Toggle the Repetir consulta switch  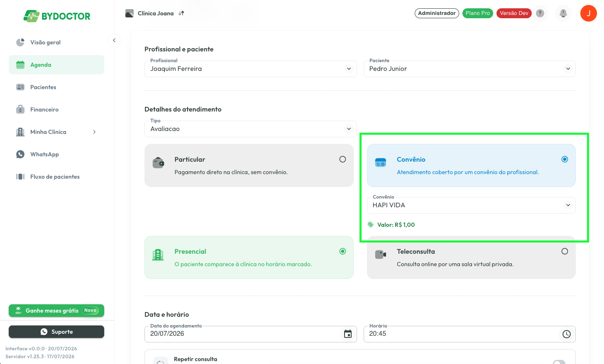[x=559, y=362]
